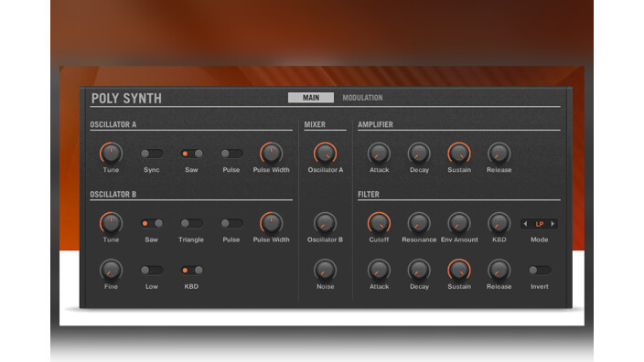Click the Oscillator B Pulse Width knob
The height and width of the screenshot is (362, 644).
(271, 223)
